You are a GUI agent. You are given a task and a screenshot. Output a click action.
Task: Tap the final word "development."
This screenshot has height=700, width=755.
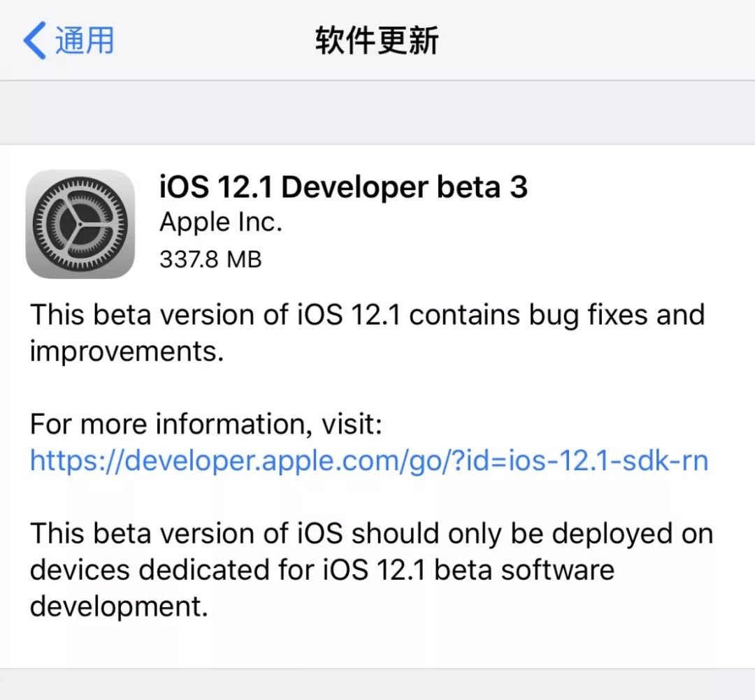tap(120, 606)
